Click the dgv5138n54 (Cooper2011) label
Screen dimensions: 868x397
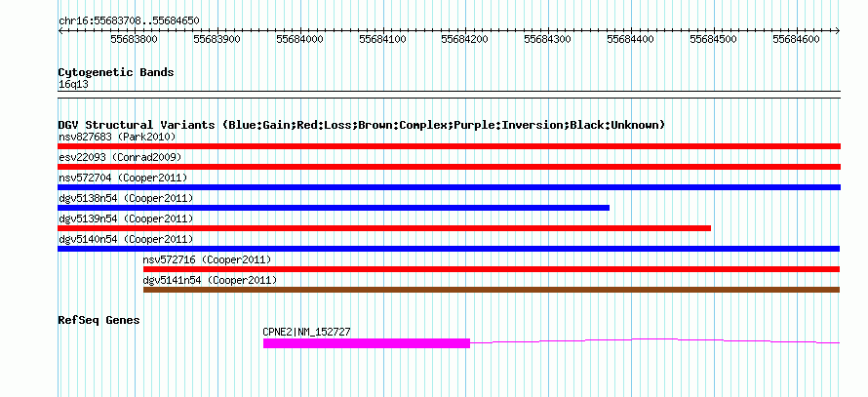[126, 198]
